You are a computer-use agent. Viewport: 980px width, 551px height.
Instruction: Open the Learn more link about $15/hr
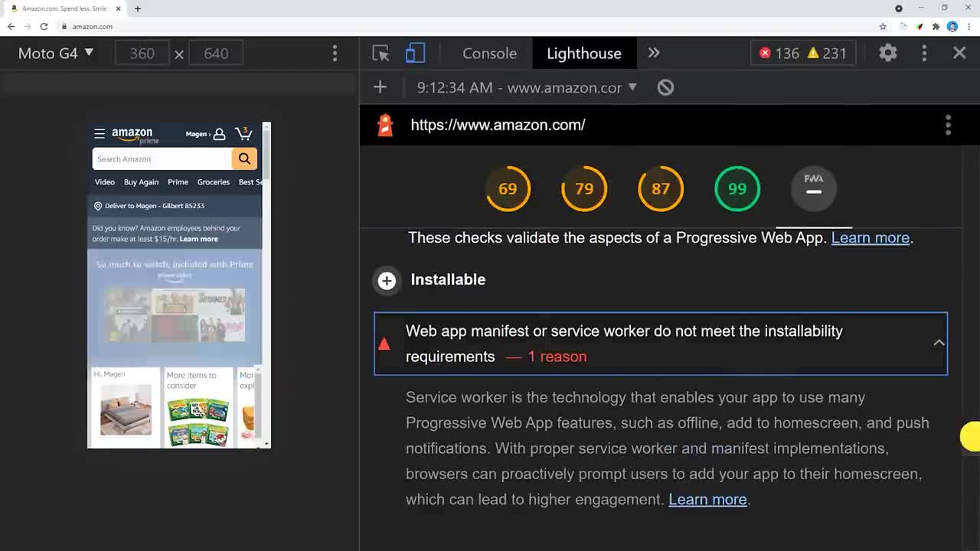coord(198,239)
